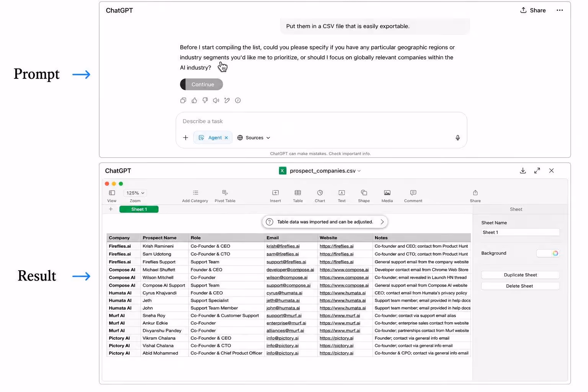Click the Continue button
This screenshot has height=392, width=588.
point(201,84)
